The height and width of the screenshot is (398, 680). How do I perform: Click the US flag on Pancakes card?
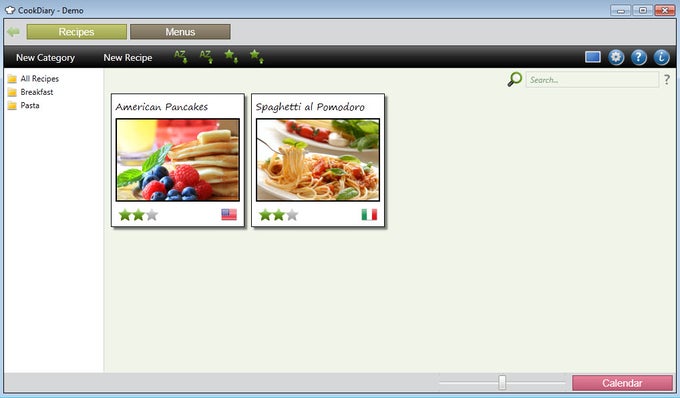[x=229, y=215]
